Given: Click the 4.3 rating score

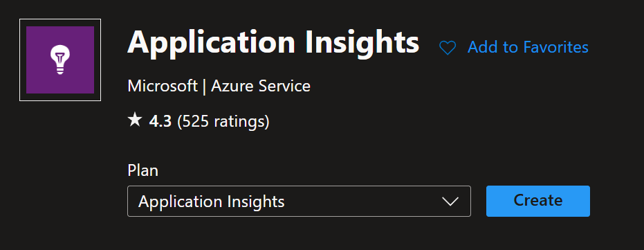Looking at the screenshot, I should tap(160, 121).
